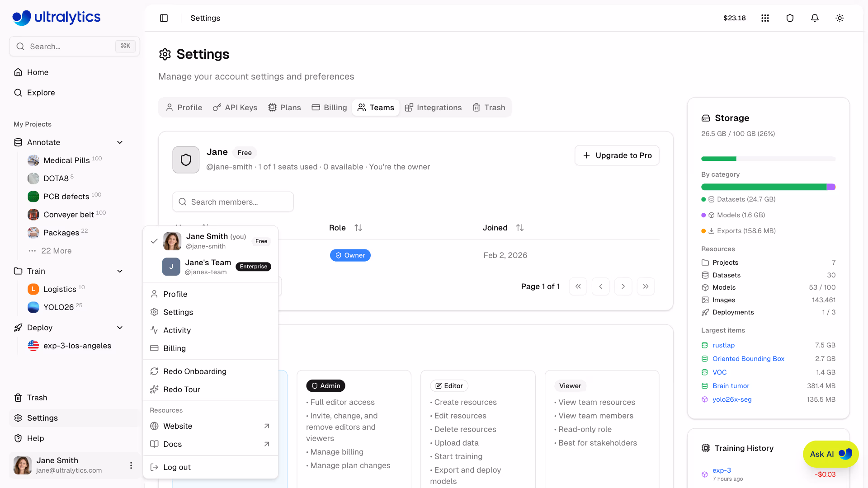Focus the sidebar Search field
Screen dimensions: 868x488
(x=75, y=47)
